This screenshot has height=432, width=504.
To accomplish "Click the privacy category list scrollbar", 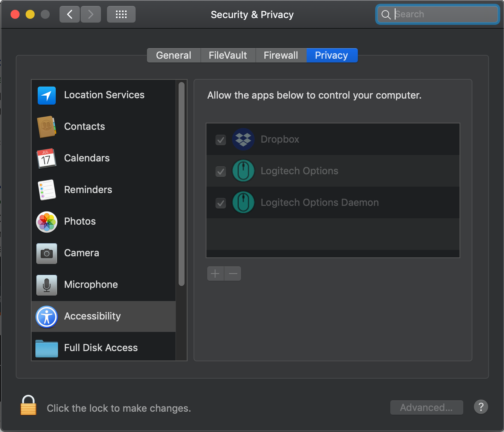I will pos(182,184).
